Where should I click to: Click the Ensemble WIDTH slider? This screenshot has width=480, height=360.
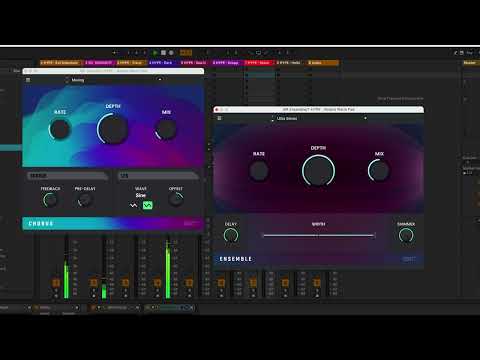click(x=319, y=235)
